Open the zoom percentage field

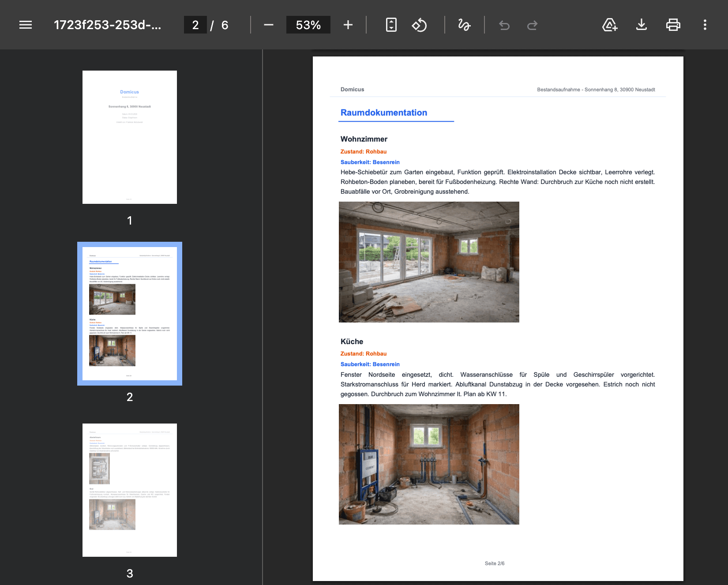(x=308, y=25)
